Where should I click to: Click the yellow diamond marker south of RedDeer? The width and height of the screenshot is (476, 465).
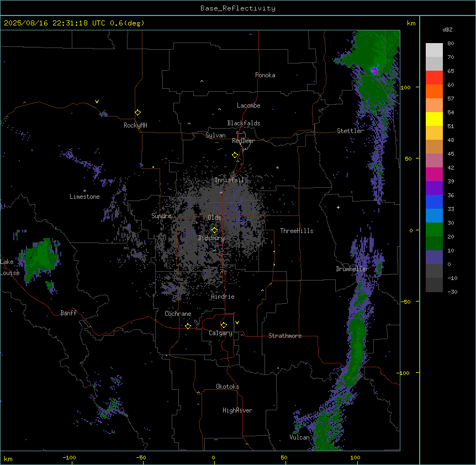pos(235,155)
